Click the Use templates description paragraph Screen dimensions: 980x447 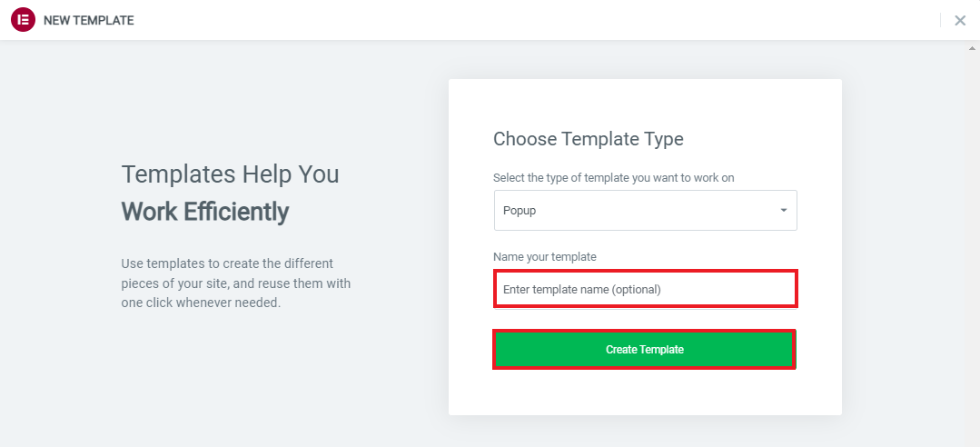pos(236,283)
